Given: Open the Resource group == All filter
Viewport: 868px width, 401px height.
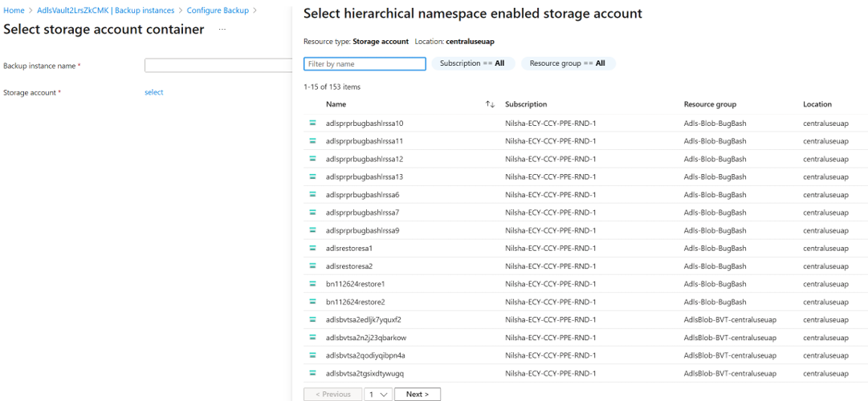Looking at the screenshot, I should click(568, 63).
